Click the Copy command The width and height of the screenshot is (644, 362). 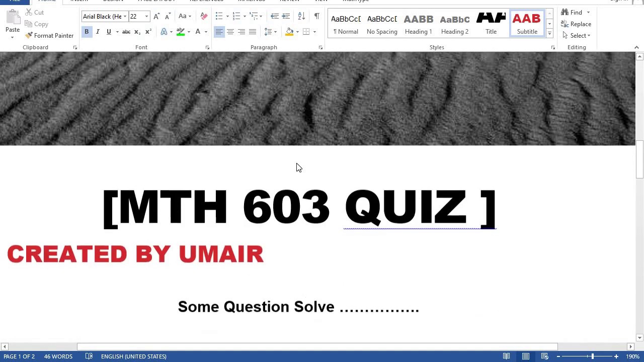point(36,24)
